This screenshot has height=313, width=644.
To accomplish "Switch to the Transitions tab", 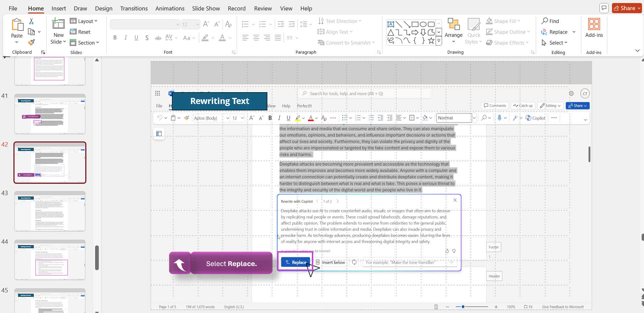I will [x=134, y=8].
